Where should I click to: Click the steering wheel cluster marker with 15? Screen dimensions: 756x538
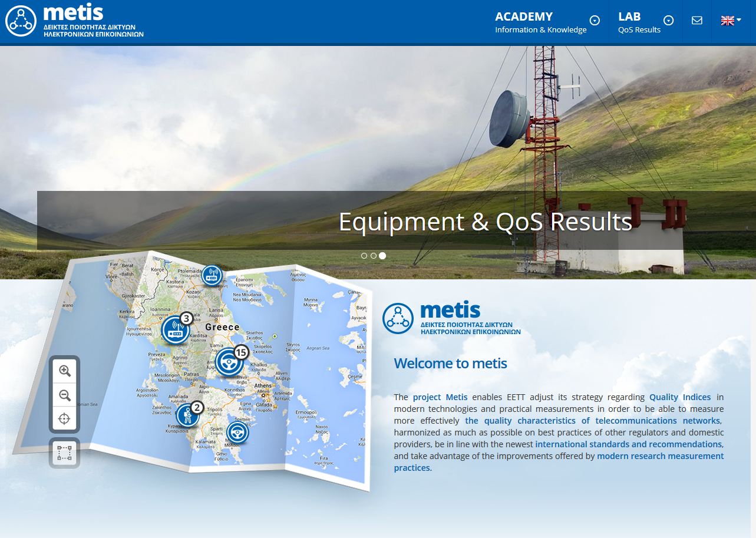(229, 362)
